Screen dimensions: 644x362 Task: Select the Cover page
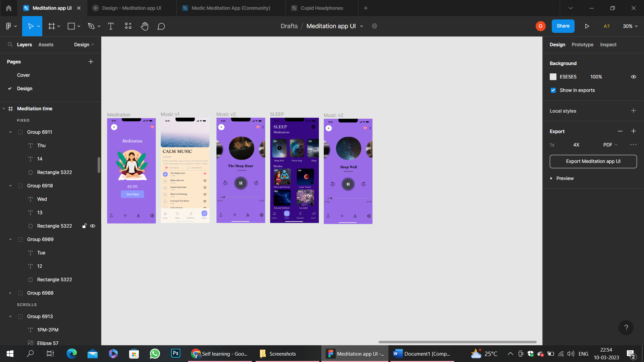pyautogui.click(x=23, y=75)
